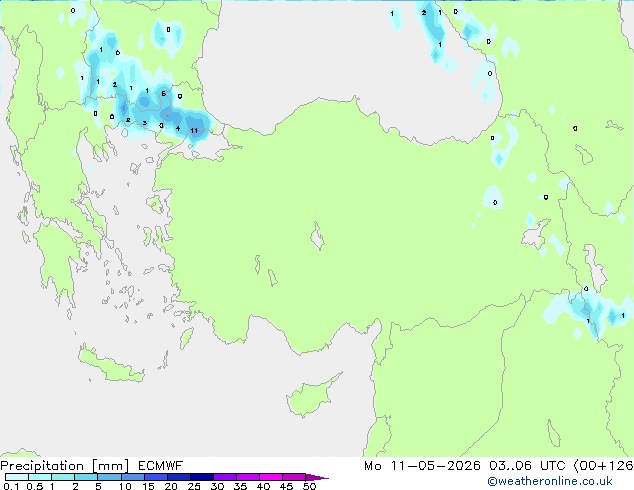Click the '15' legend scale value
Screen dimensions: 634x490
pyautogui.click(x=148, y=486)
